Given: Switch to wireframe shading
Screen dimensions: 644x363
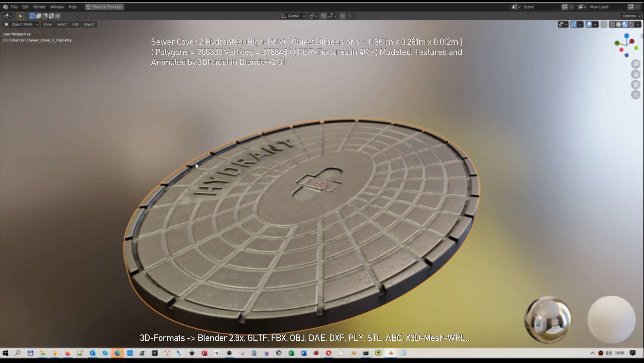Looking at the screenshot, I should point(612,24).
